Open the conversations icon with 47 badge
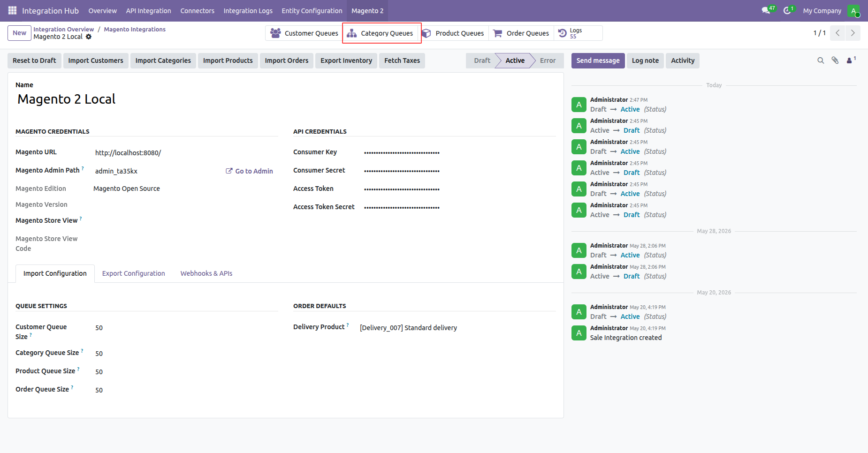This screenshot has width=868, height=453. tap(768, 10)
